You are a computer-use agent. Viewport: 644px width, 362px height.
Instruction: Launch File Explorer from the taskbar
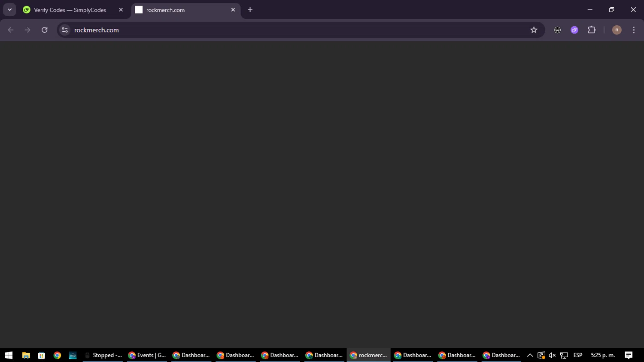pyautogui.click(x=26, y=355)
